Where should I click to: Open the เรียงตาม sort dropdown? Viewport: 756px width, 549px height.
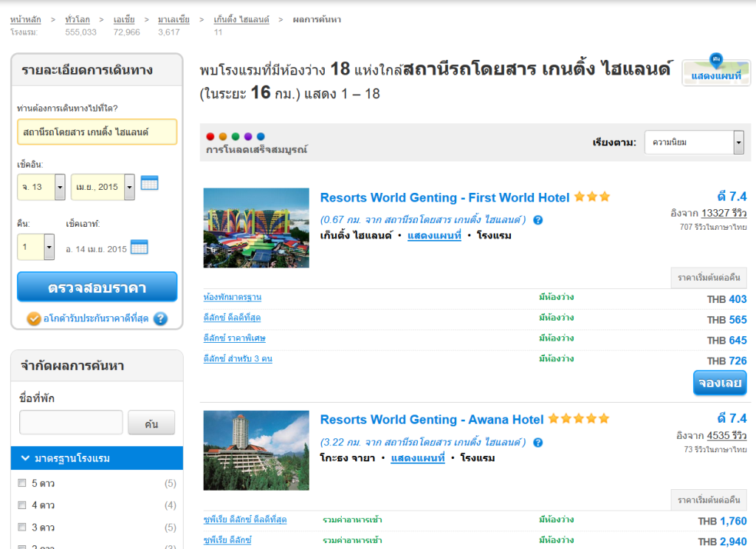(x=694, y=143)
